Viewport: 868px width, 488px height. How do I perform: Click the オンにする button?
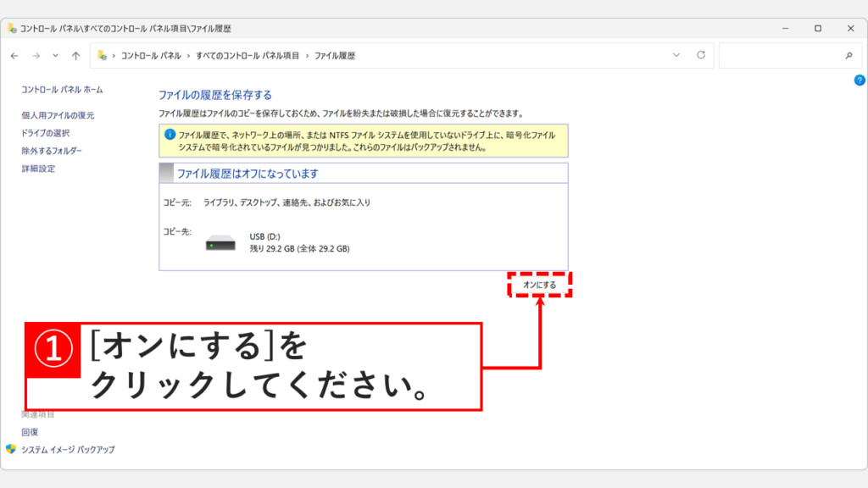pyautogui.click(x=540, y=285)
